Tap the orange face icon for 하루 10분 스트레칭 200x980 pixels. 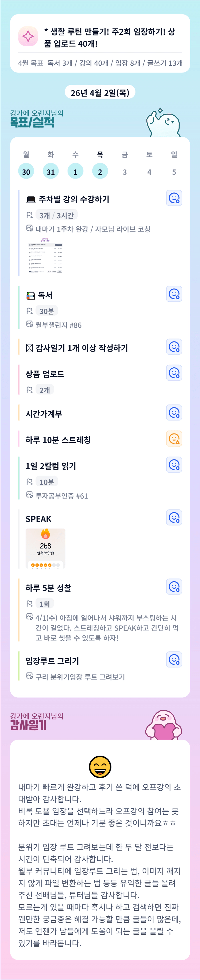pos(174,439)
